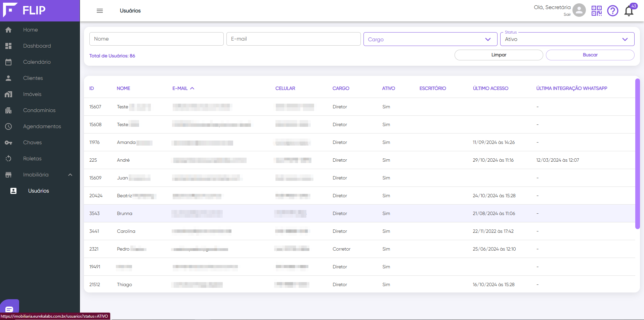644x320 pixels.
Task: Click user ID 19491
Action: coord(95,267)
